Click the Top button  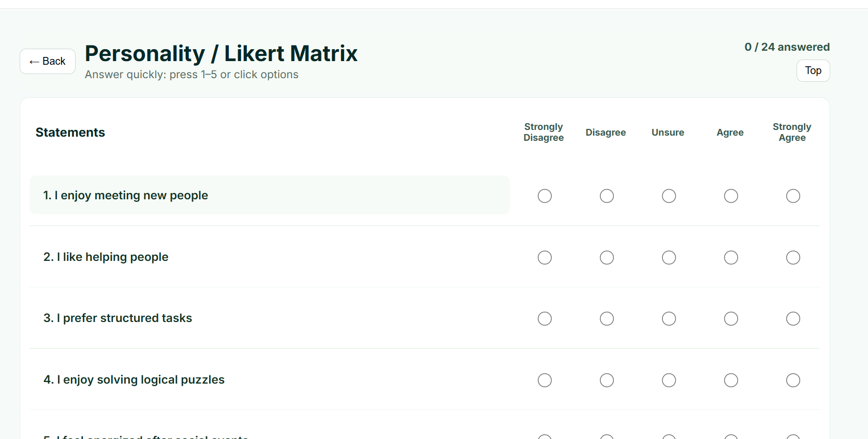coord(813,70)
